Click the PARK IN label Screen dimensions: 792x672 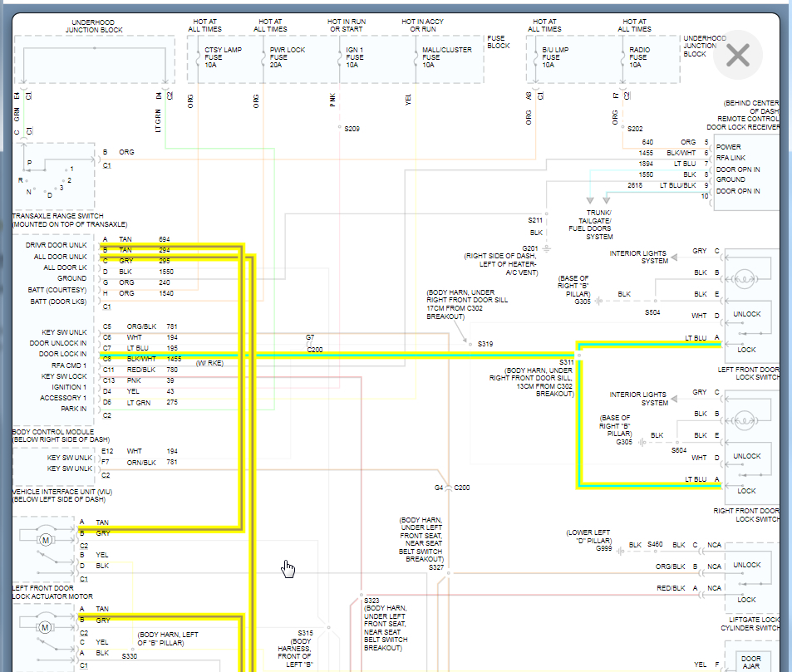click(74, 409)
